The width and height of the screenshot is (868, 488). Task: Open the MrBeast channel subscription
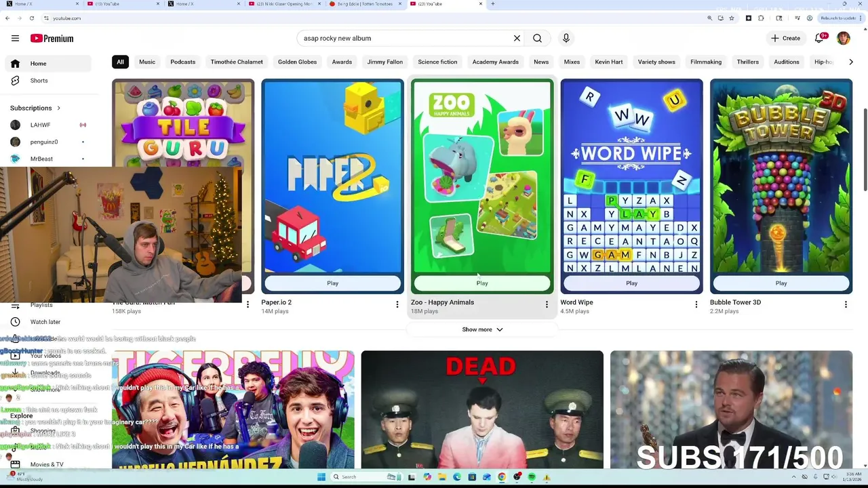point(47,159)
